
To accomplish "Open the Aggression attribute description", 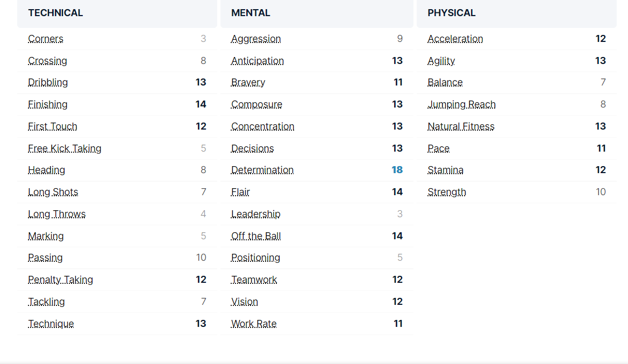I will tap(256, 39).
